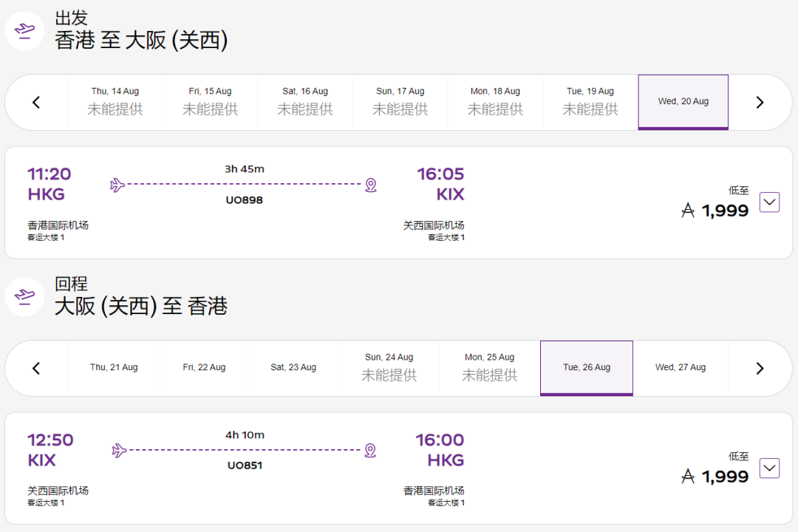Screen dimensions: 798x532
Task: Click the departure plane icon beside 出发
Action: pos(24,30)
